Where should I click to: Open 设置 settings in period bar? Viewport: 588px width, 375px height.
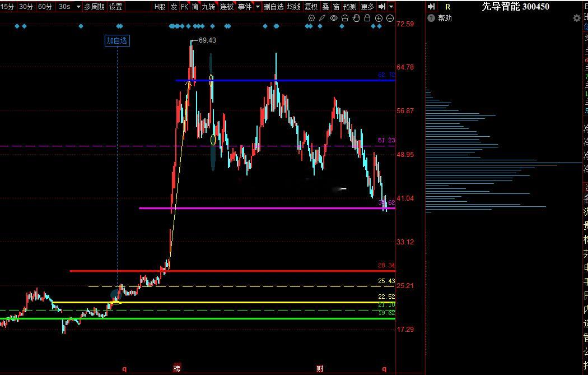coord(115,7)
